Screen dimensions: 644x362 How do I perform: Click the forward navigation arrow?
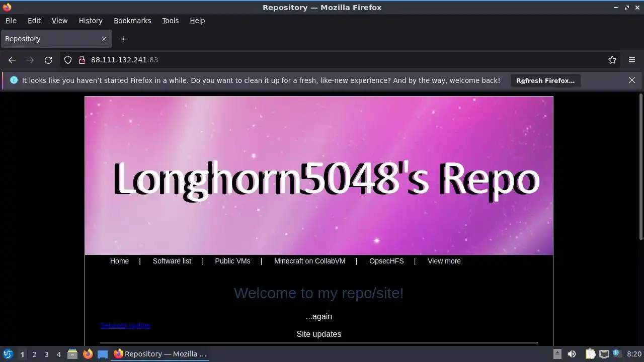(30, 60)
